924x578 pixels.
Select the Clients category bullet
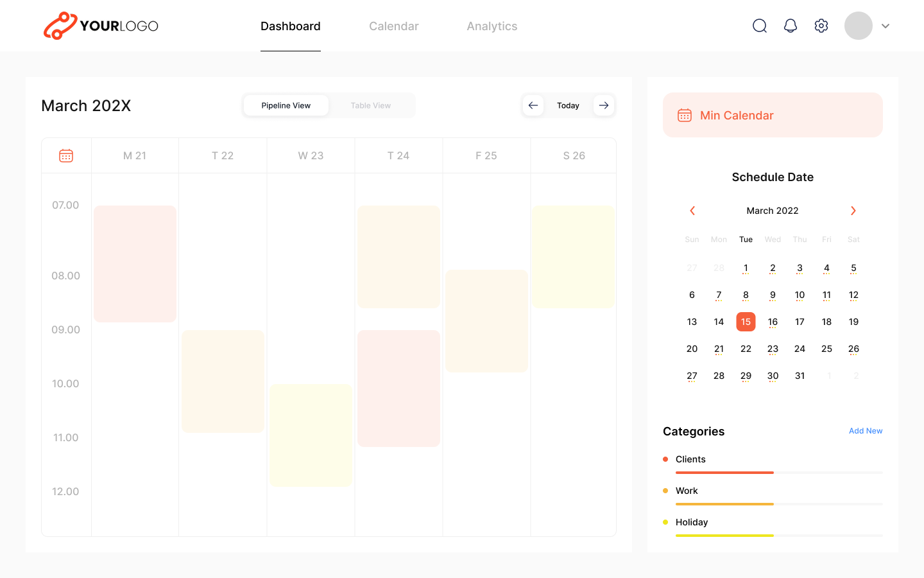coord(665,459)
